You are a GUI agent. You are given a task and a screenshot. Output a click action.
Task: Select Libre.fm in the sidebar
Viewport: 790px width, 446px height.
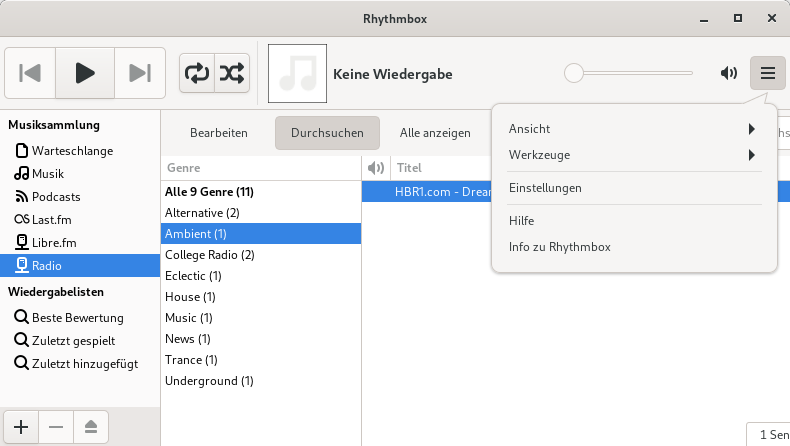click(80, 242)
